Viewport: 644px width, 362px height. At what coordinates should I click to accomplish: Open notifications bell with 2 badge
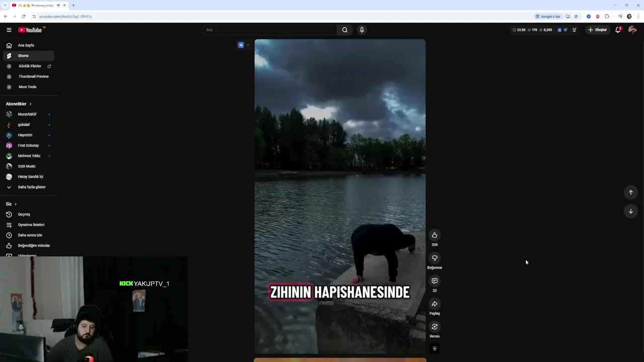coord(618,30)
